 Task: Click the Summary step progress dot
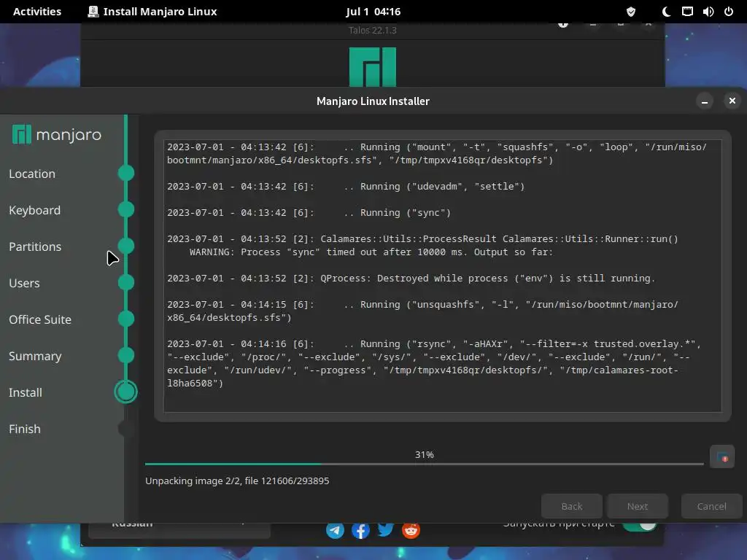pos(125,355)
